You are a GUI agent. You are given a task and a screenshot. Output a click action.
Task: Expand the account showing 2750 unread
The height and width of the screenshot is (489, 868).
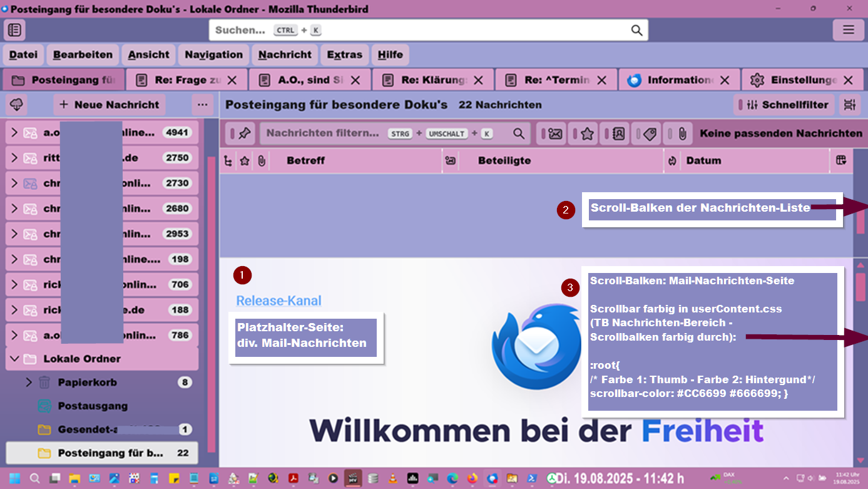pyautogui.click(x=14, y=158)
